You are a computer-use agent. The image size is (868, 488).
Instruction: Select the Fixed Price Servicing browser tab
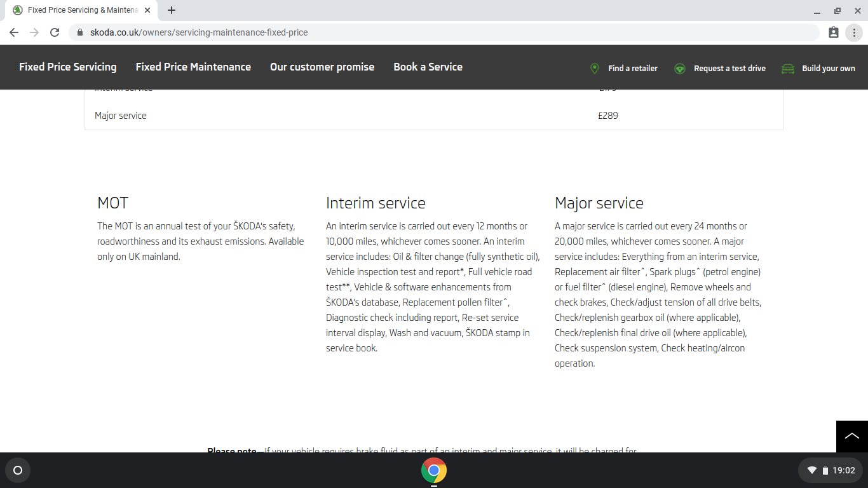pyautogui.click(x=83, y=10)
